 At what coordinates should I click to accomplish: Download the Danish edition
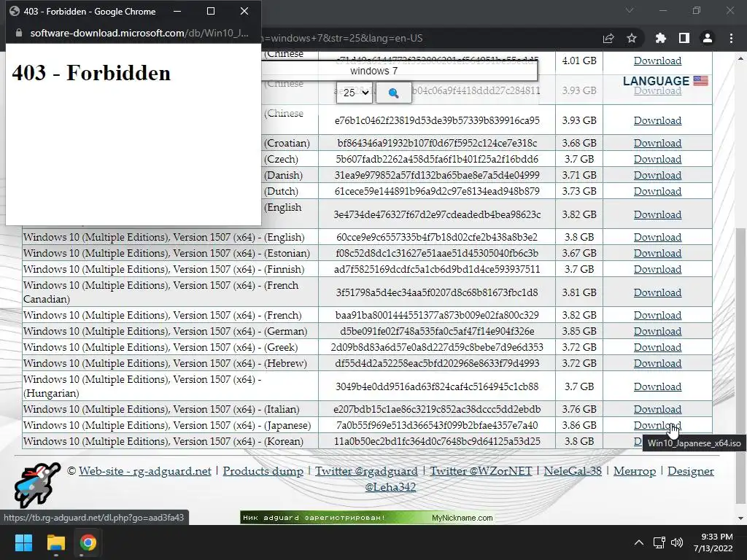[x=657, y=175]
